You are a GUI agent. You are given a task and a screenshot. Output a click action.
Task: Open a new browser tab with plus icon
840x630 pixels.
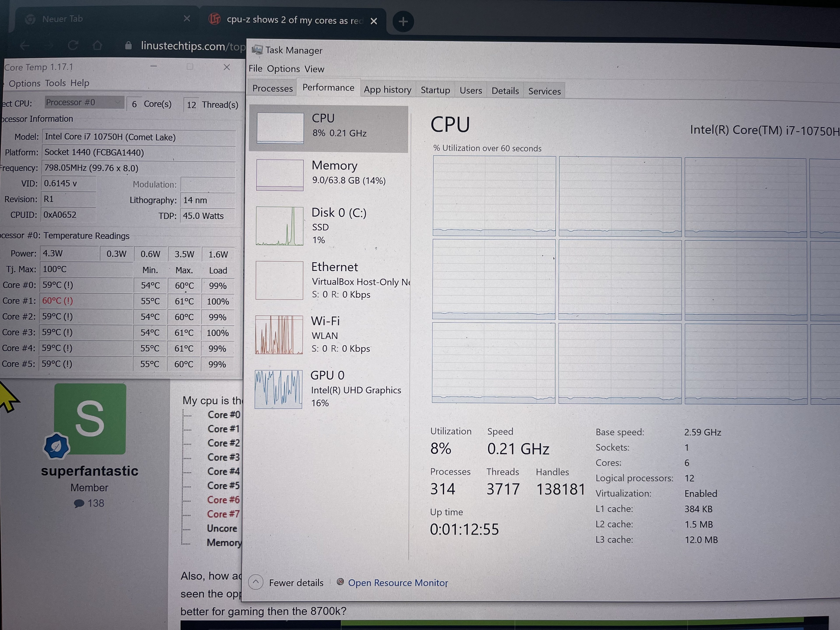pos(403,21)
